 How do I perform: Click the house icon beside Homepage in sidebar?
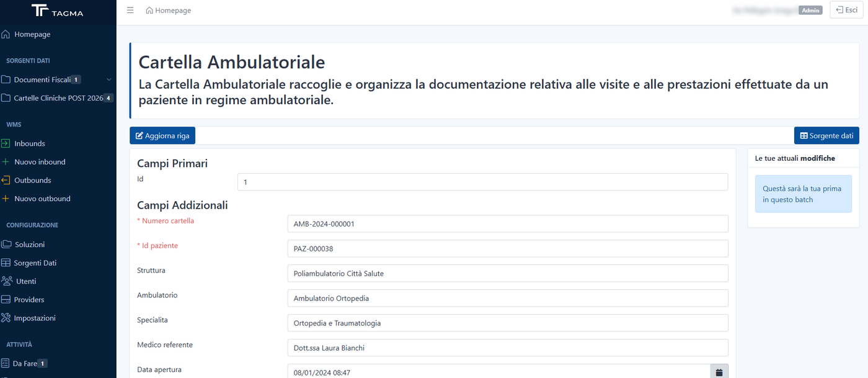point(6,35)
